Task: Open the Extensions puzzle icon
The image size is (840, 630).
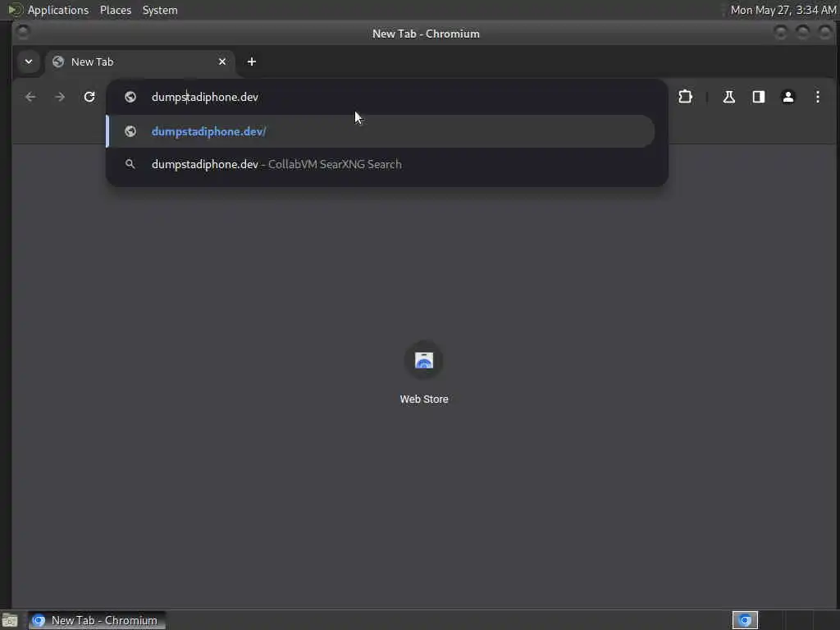Action: click(x=685, y=97)
